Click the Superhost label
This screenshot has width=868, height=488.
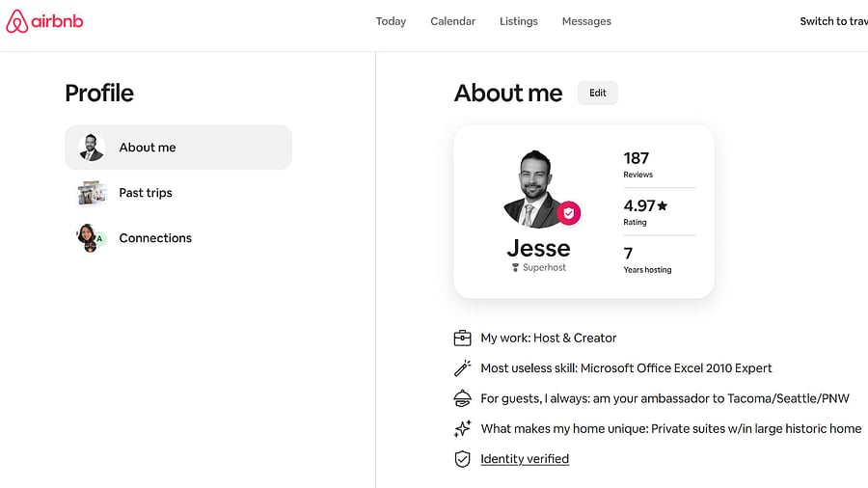pyautogui.click(x=544, y=267)
